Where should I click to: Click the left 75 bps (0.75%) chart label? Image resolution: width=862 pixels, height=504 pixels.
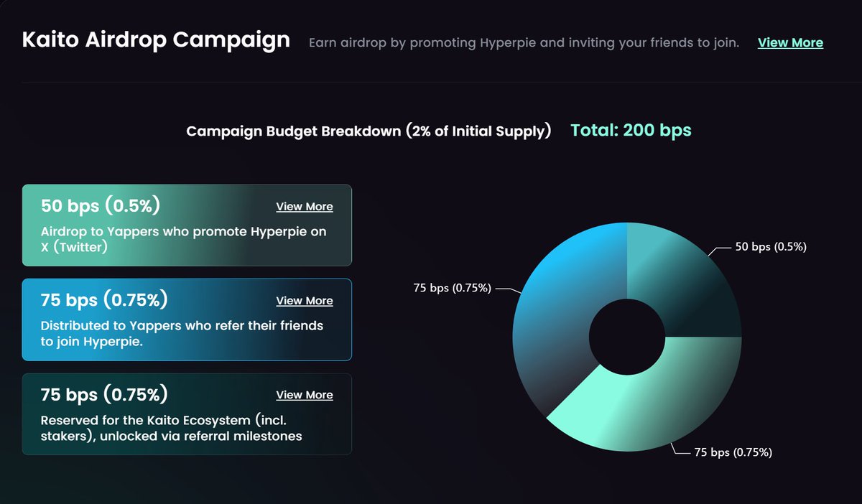click(452, 288)
